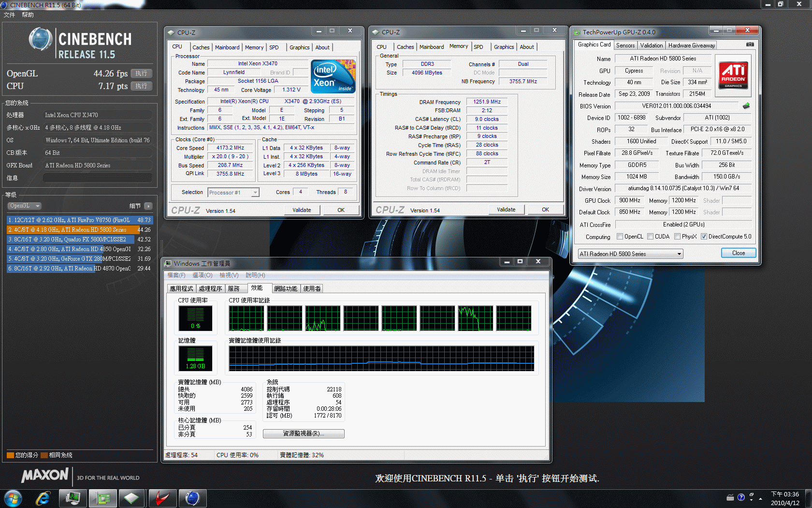Click the CINEBENCH title bar icon
812x508 pixels.
[4, 5]
